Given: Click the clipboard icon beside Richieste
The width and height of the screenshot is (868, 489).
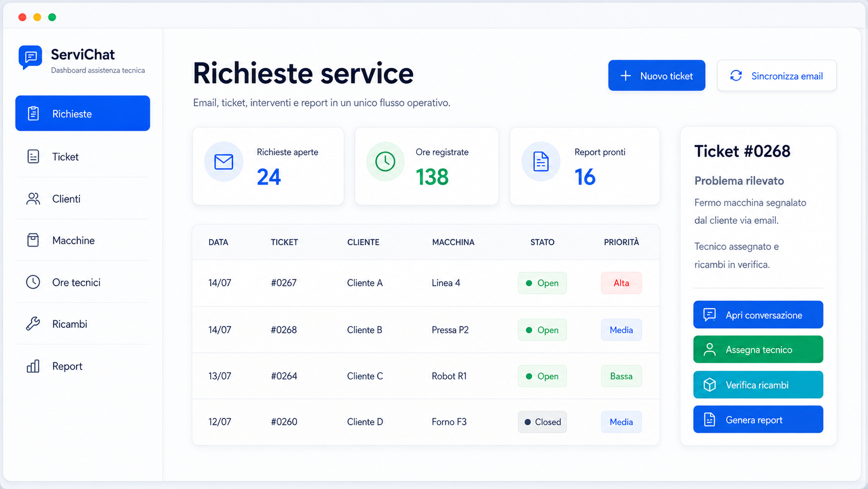Looking at the screenshot, I should [33, 113].
